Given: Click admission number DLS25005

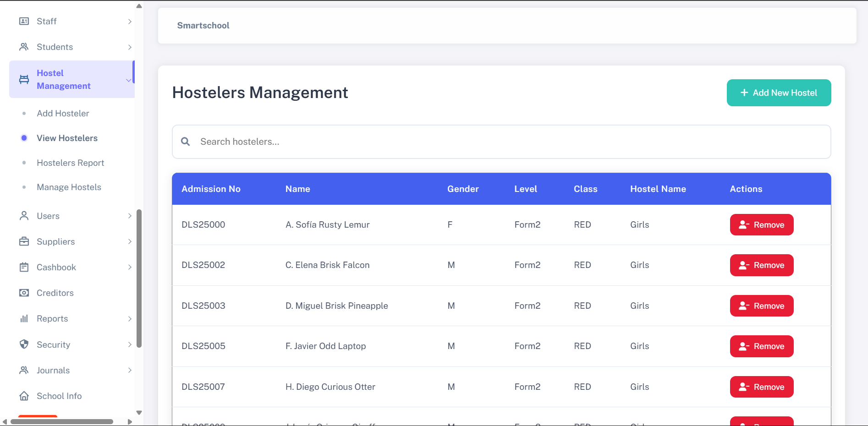Looking at the screenshot, I should [203, 346].
